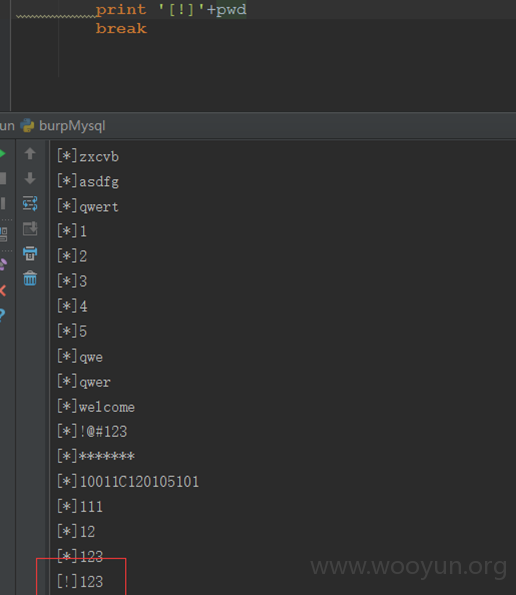This screenshot has height=595, width=516.
Task: Click the '[*]zxcvb' first output line
Action: [88, 156]
